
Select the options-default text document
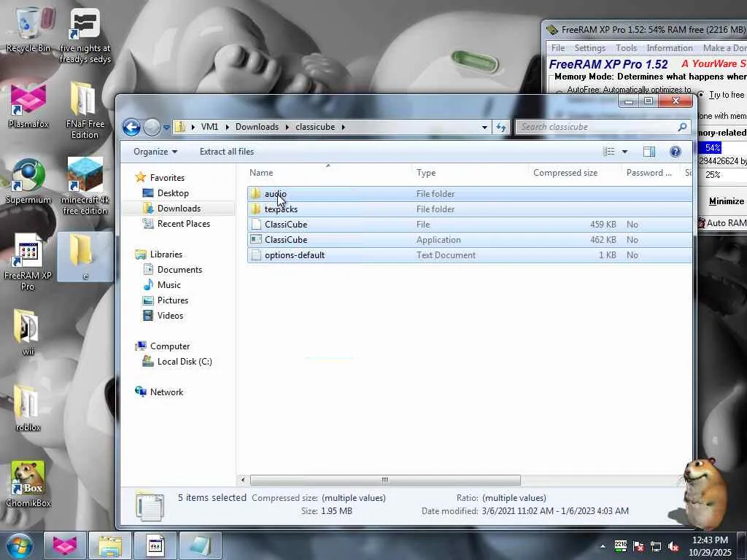tap(470, 255)
